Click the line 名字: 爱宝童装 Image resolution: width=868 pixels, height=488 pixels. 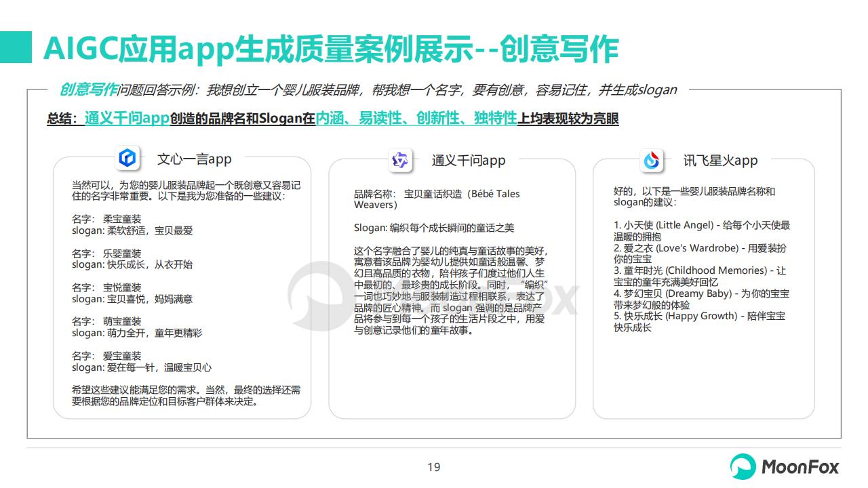106,356
